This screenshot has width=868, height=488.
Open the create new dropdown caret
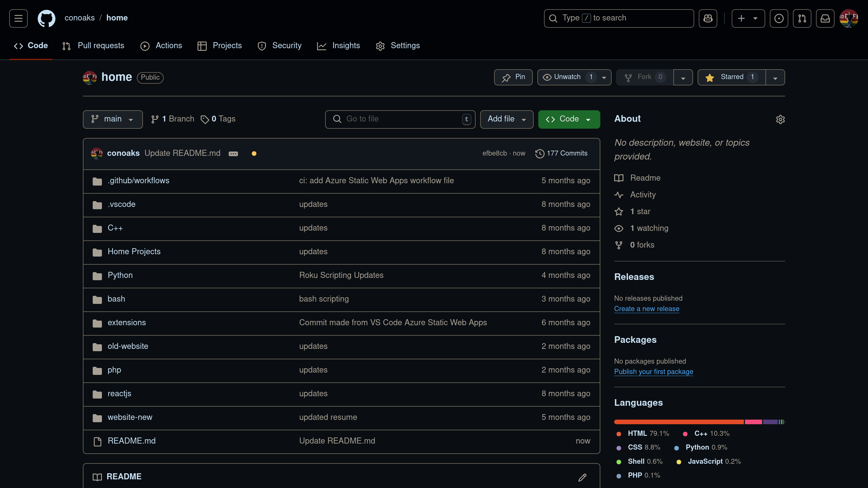click(x=755, y=18)
